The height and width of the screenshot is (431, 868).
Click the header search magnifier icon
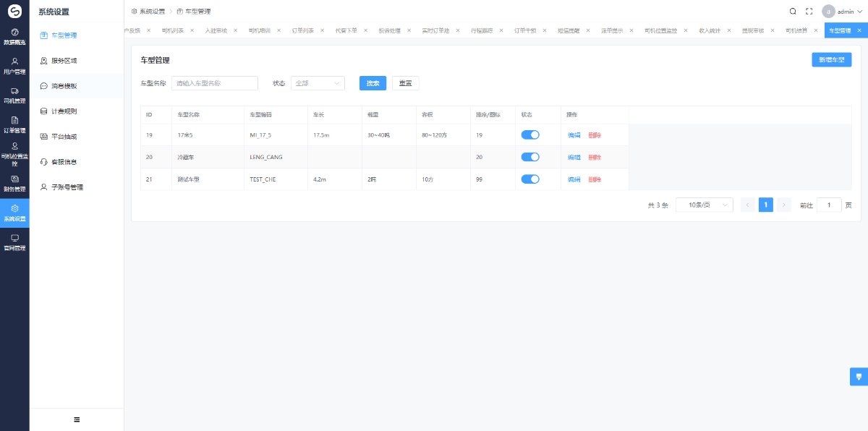tap(793, 12)
